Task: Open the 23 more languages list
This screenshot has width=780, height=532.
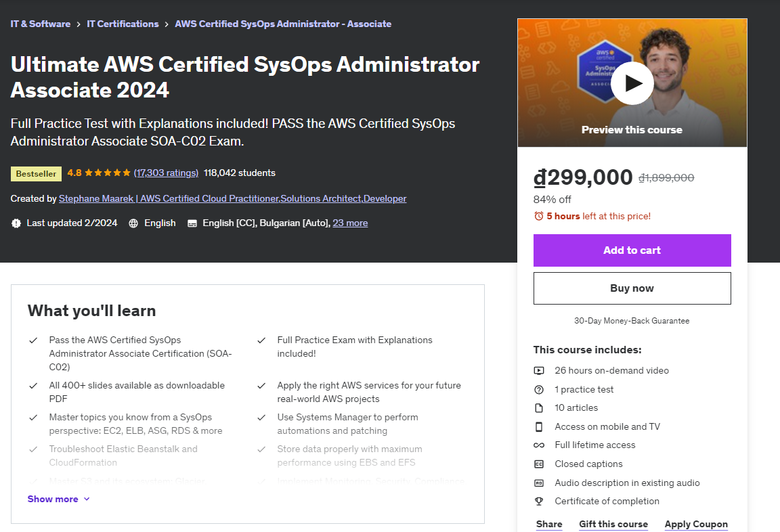Action: pos(350,223)
